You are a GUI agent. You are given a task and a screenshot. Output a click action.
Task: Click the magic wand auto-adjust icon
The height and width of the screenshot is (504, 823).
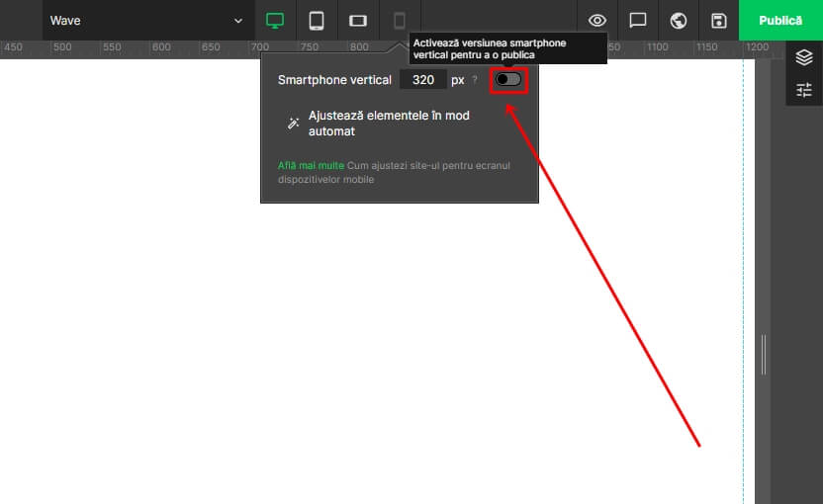tap(294, 124)
